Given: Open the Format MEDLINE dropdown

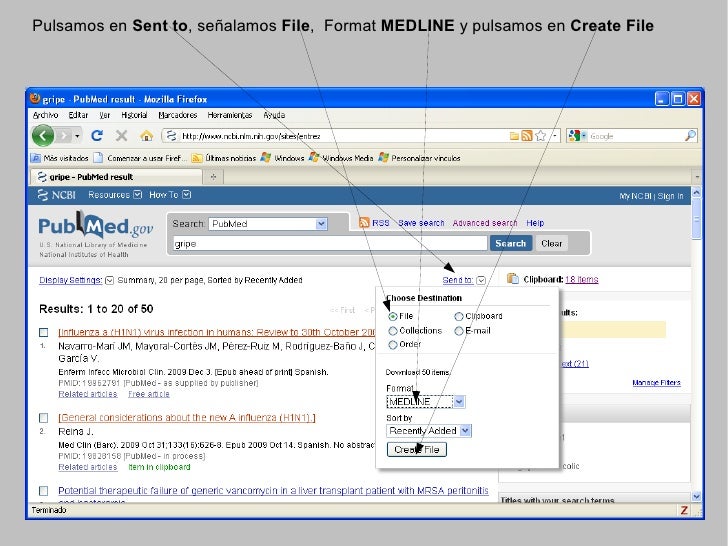Looking at the screenshot, I should pyautogui.click(x=425, y=402).
